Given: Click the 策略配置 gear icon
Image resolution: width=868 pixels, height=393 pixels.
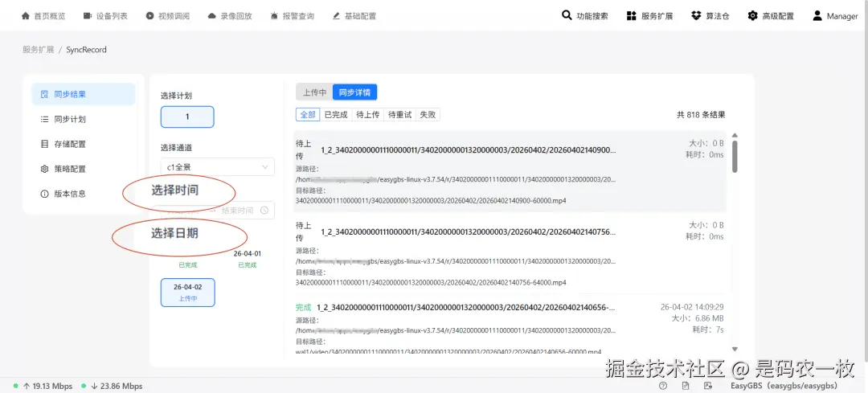Looking at the screenshot, I should 45,170.
